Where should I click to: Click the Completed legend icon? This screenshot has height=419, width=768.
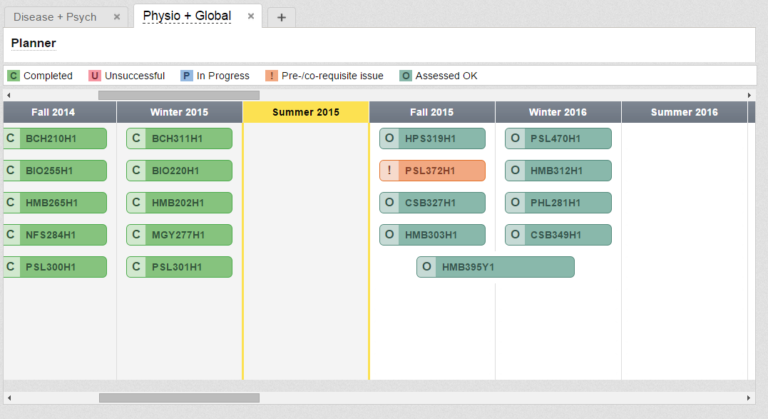click(x=13, y=75)
